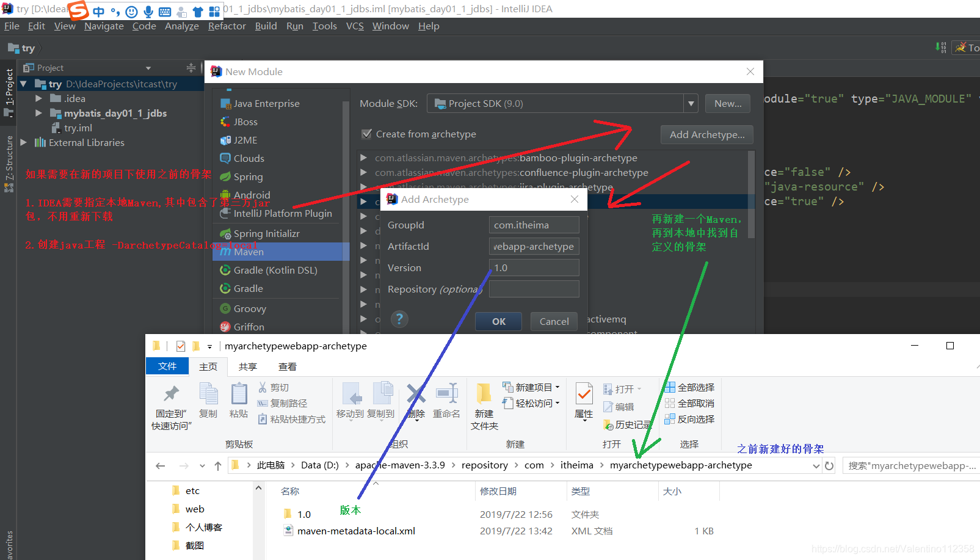Refresh Explorer address bar

pos(829,466)
